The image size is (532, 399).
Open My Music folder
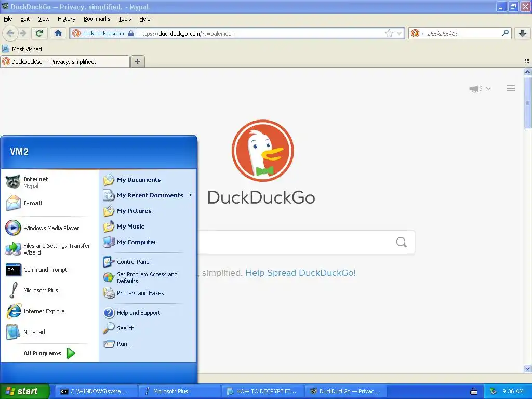pyautogui.click(x=148, y=227)
